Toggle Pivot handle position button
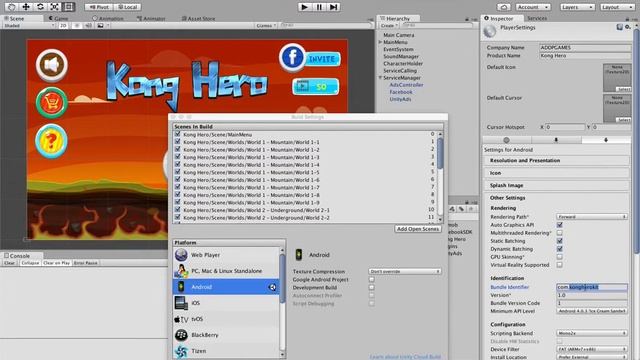The width and height of the screenshot is (640, 360). click(99, 7)
